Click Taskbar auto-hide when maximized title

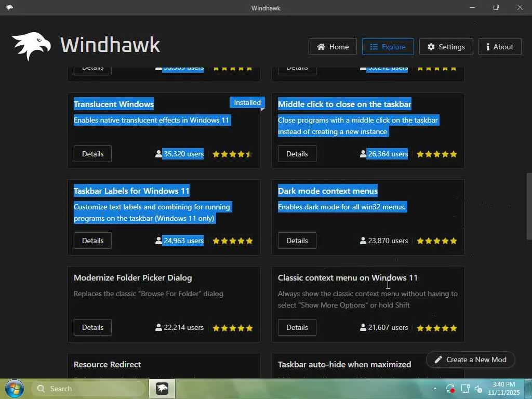pos(344,364)
